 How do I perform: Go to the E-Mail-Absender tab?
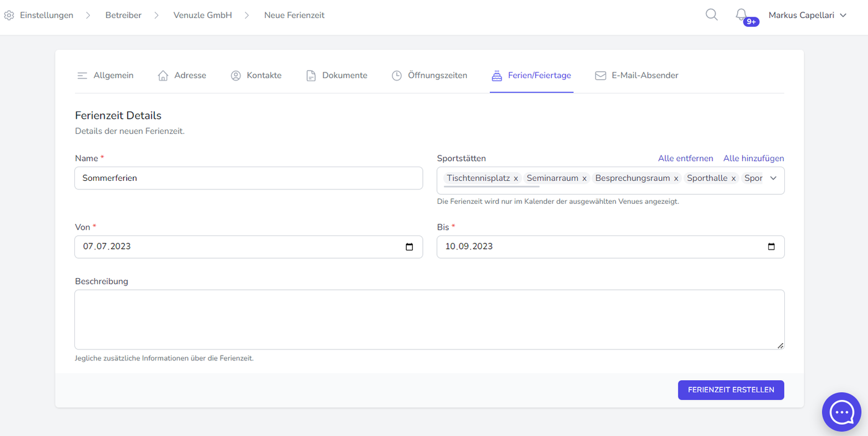coord(637,76)
